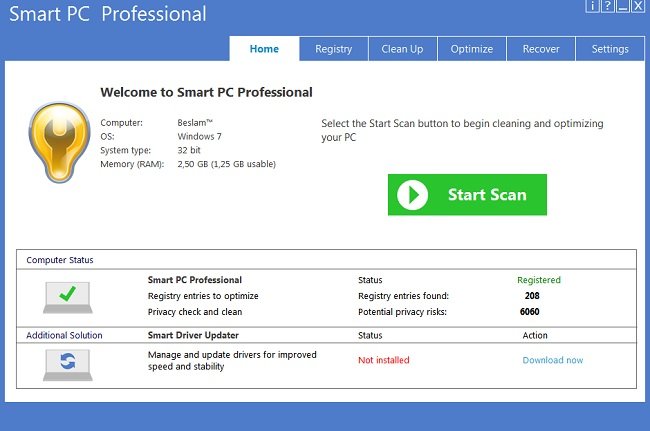Click registry entries found value 208
This screenshot has height=431, width=650.
532,296
